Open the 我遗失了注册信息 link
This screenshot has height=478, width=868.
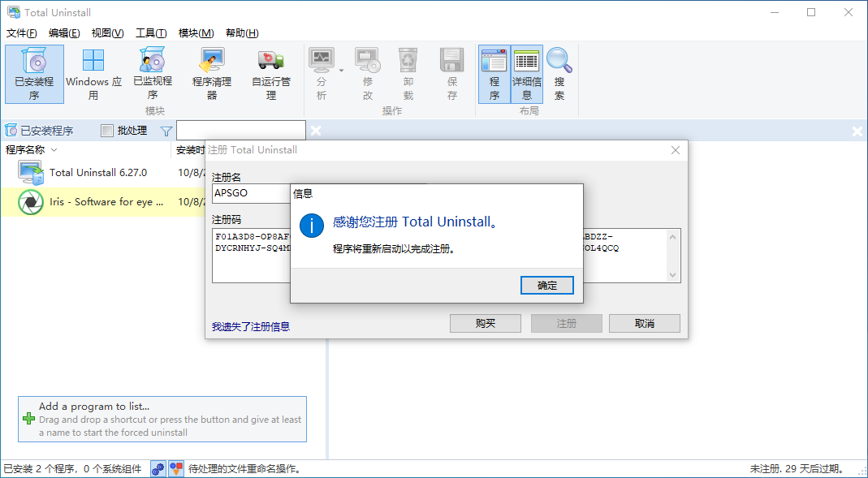pos(251,326)
